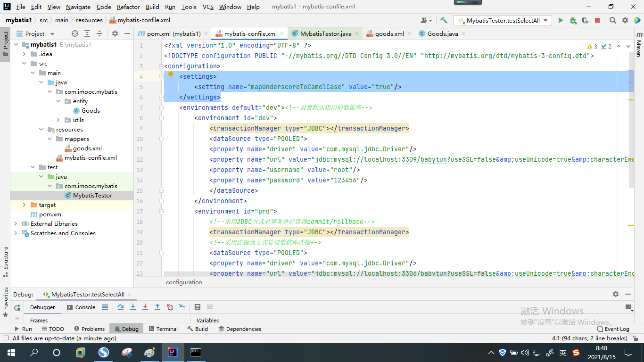644x362 pixels.
Task: Expand the utils package
Action: point(58,120)
